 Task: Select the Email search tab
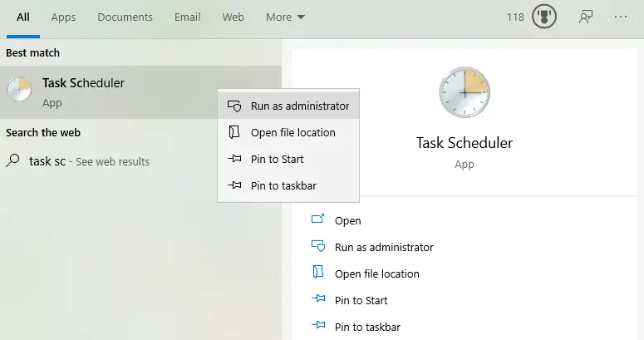click(187, 17)
